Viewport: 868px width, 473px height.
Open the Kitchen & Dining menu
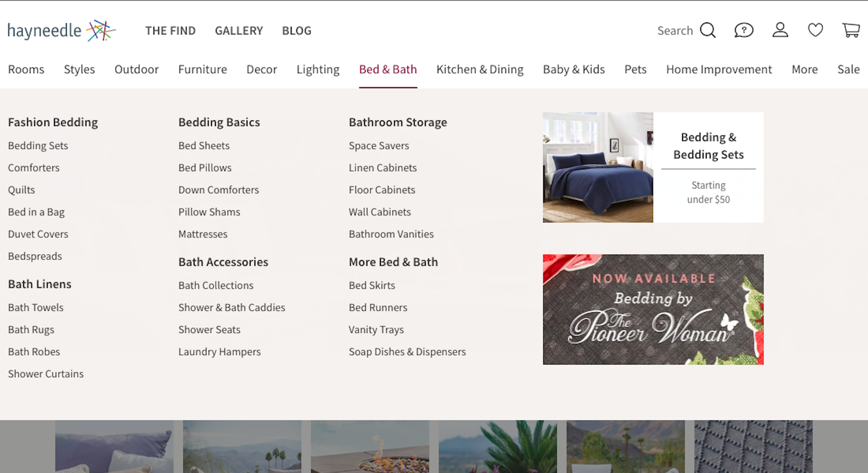480,69
